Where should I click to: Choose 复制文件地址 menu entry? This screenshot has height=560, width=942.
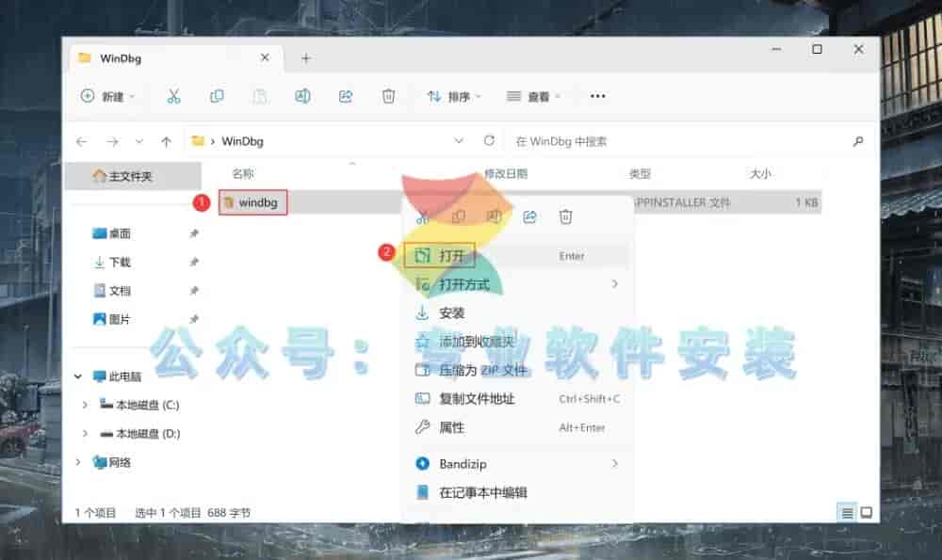point(517,398)
